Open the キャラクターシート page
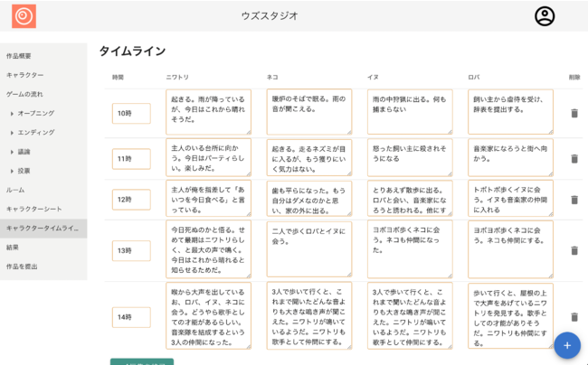This screenshot has height=365, width=588. tap(33, 209)
